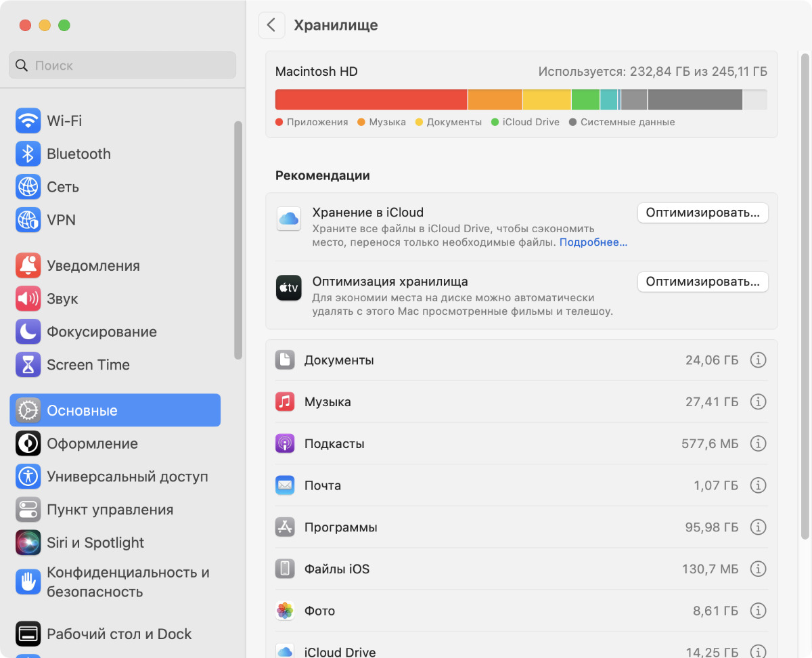Click the info icon next to Программы
The width and height of the screenshot is (812, 658).
[758, 527]
